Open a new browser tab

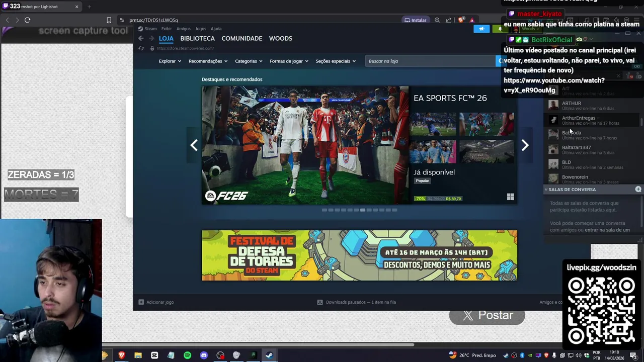click(89, 7)
